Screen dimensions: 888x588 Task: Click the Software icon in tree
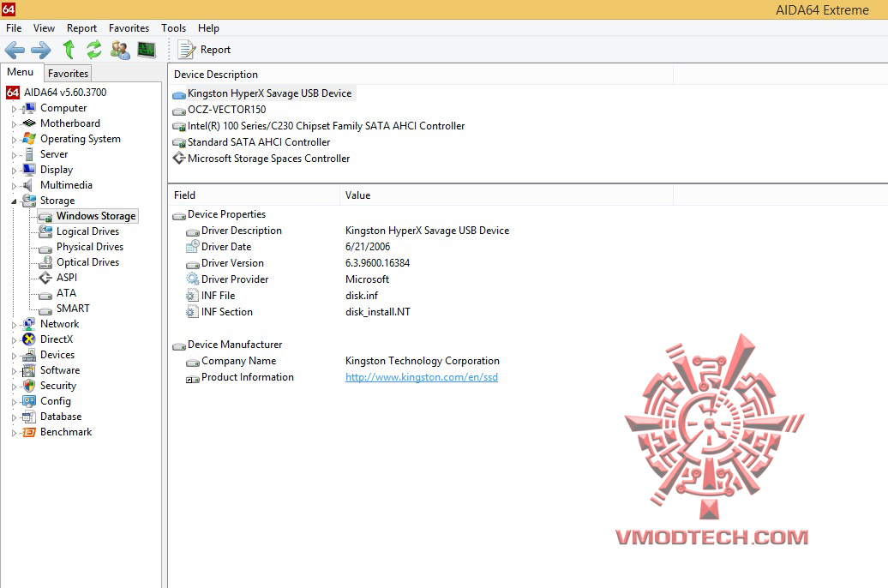coord(29,370)
